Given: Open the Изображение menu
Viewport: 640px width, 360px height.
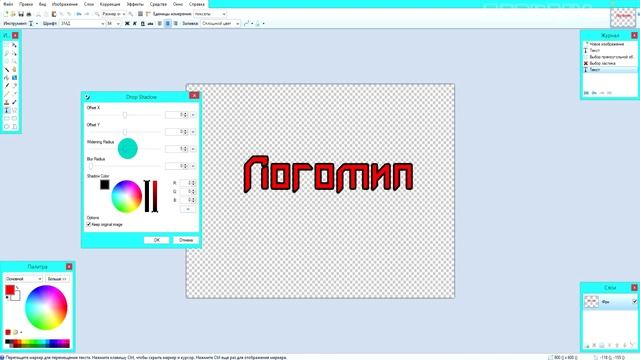Looking at the screenshot, I should pos(65,4).
